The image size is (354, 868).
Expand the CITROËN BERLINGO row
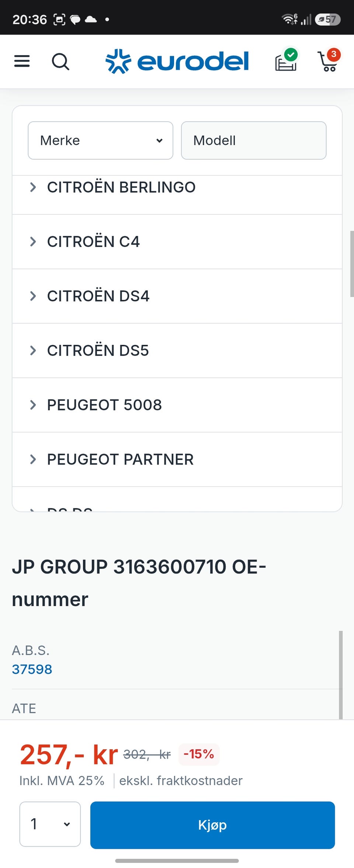[x=177, y=188]
